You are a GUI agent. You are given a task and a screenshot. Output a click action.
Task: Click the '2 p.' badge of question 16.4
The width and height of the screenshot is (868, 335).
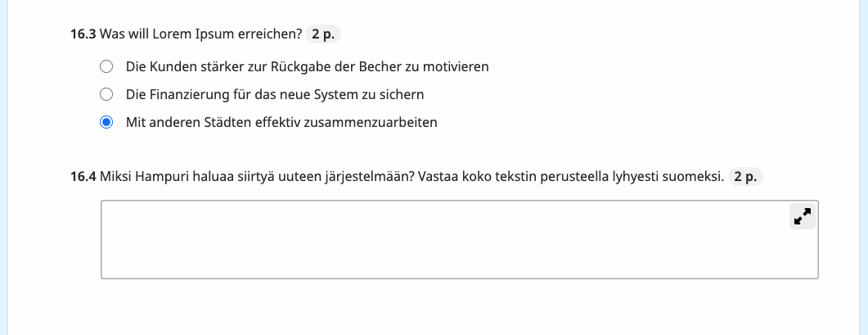(745, 177)
